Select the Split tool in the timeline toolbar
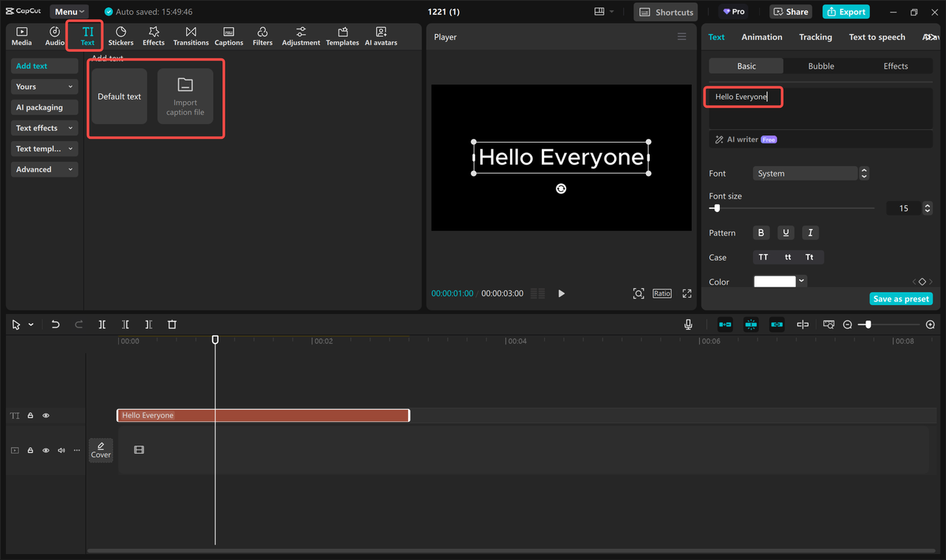This screenshot has height=560, width=946. (102, 324)
